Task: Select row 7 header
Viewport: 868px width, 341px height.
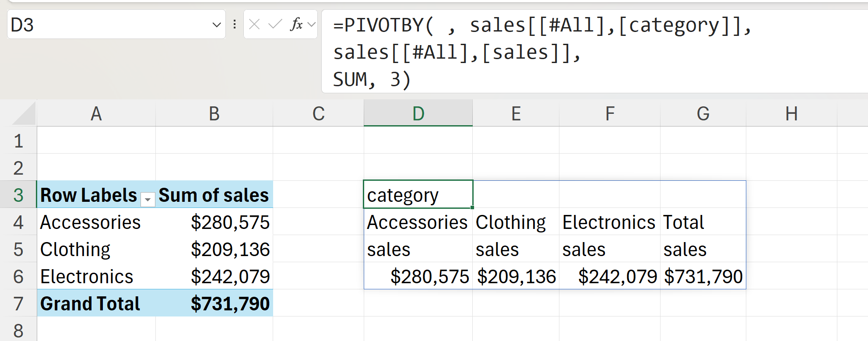Action: click(x=18, y=303)
